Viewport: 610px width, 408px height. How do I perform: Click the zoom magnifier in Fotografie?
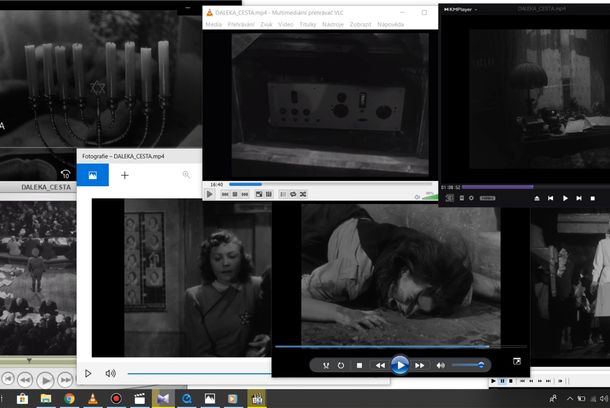coord(186,175)
